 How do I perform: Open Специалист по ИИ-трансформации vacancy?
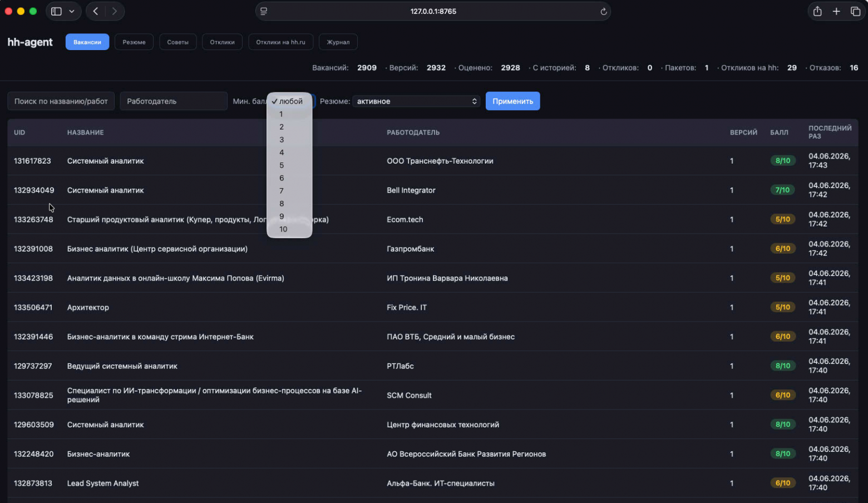click(x=214, y=395)
